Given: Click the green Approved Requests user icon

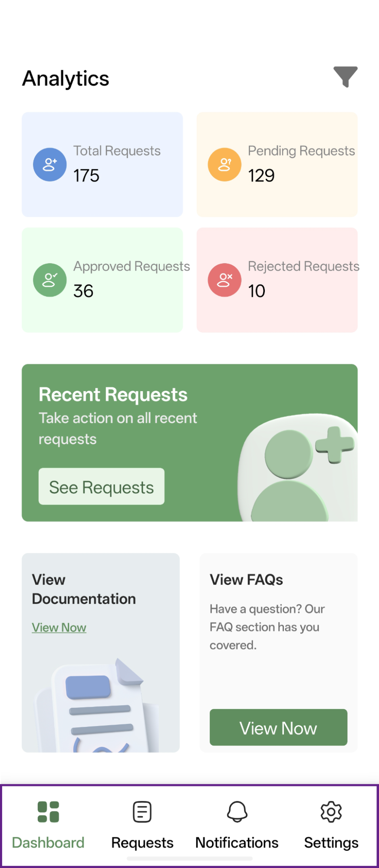Looking at the screenshot, I should pos(50,280).
